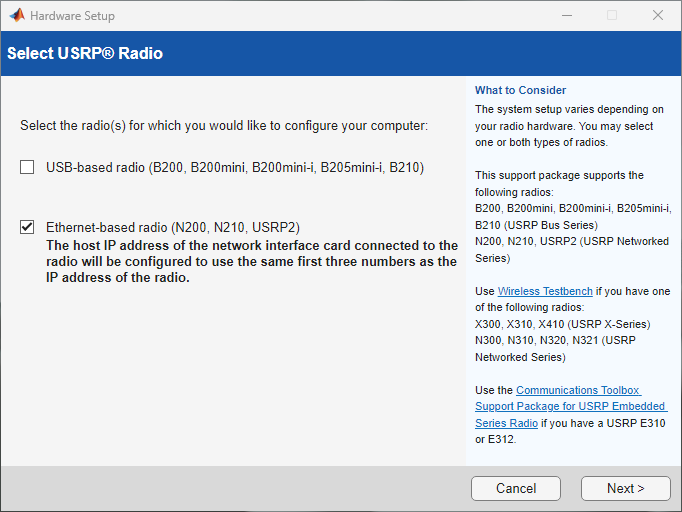Image resolution: width=682 pixels, height=512 pixels.
Task: Enable the USB-based radio checkbox
Action: click(28, 167)
